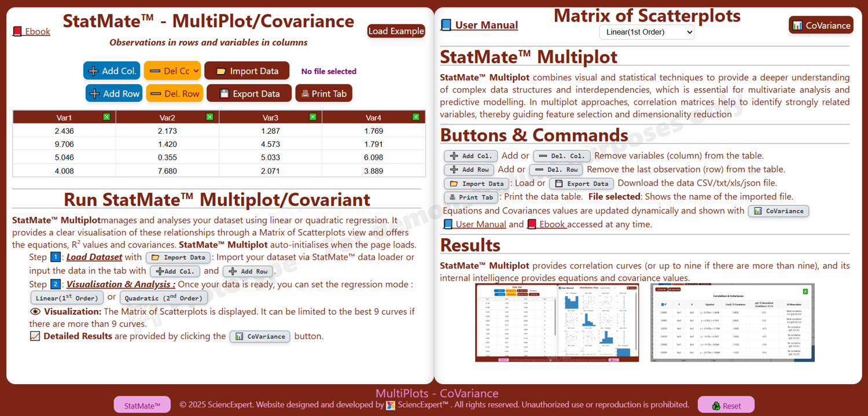The width and height of the screenshot is (868, 416).
Task: Select table cell with value 7.680
Action: click(167, 171)
